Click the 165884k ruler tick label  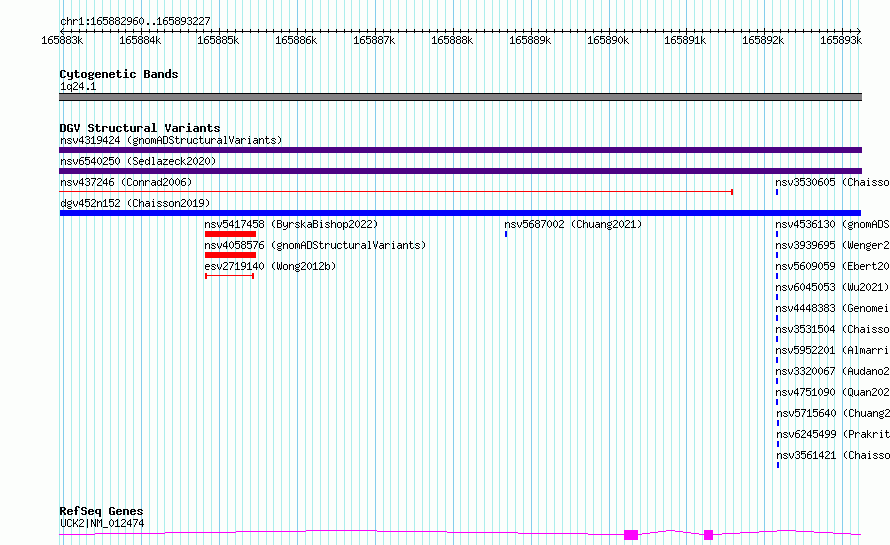(x=140, y=40)
